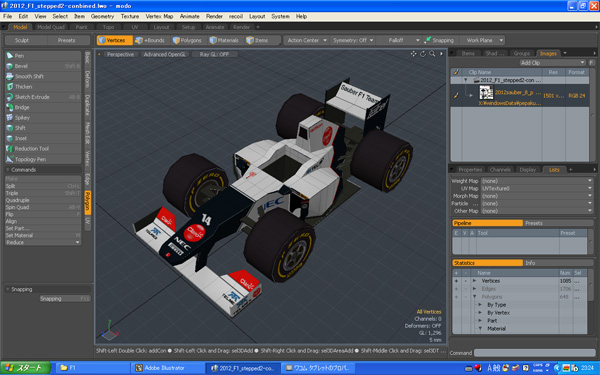
Task: Run the Triple command
Action: (x=43, y=194)
